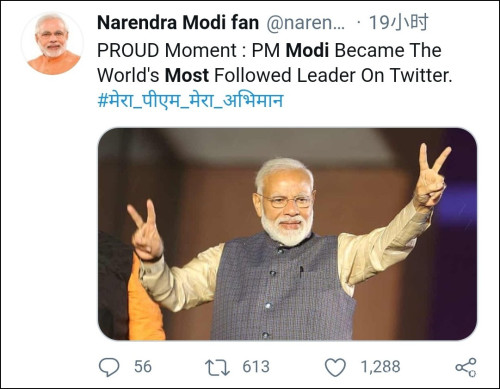Click the 613 retweets count
500x389 pixels.
tap(256, 367)
